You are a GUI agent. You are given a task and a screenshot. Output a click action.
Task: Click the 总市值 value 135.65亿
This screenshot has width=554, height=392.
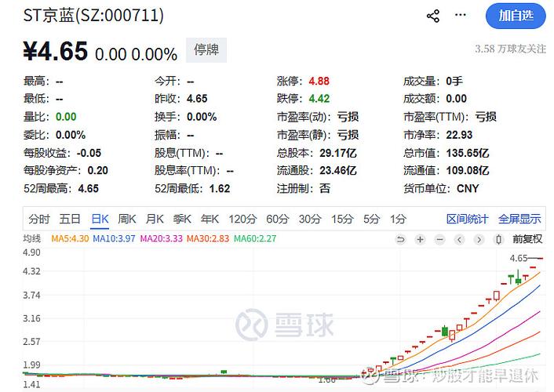pyautogui.click(x=468, y=153)
